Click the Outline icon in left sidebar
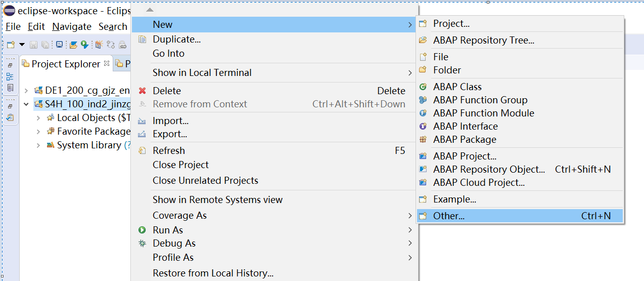 [x=10, y=77]
